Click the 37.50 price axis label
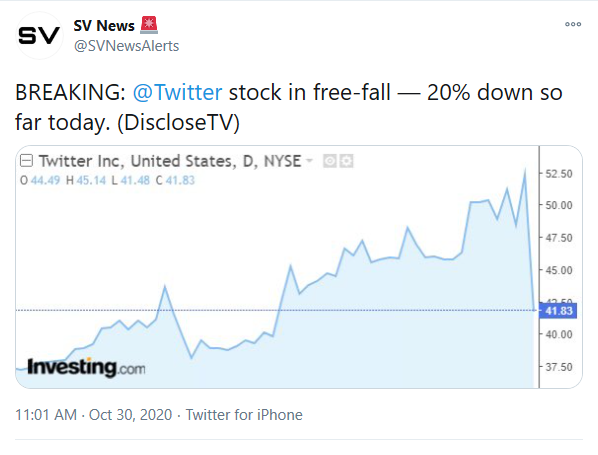The width and height of the screenshot is (598, 455). pos(559,367)
